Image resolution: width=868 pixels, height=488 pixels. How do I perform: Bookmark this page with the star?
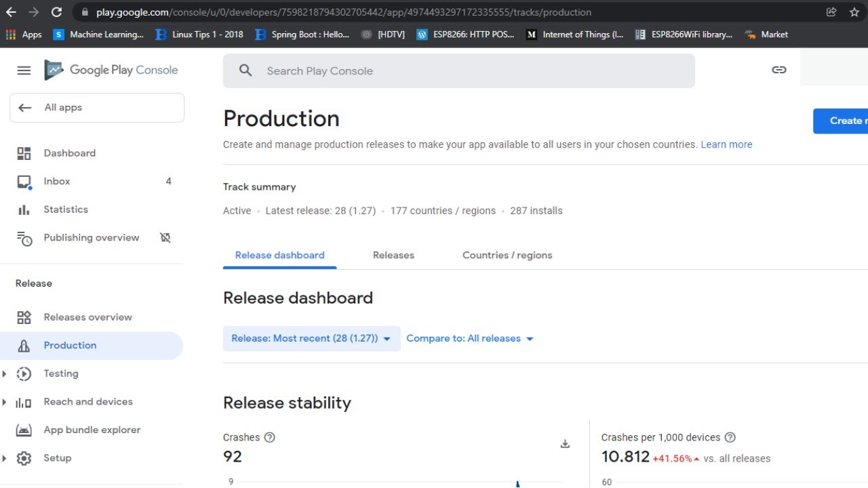click(x=854, y=12)
